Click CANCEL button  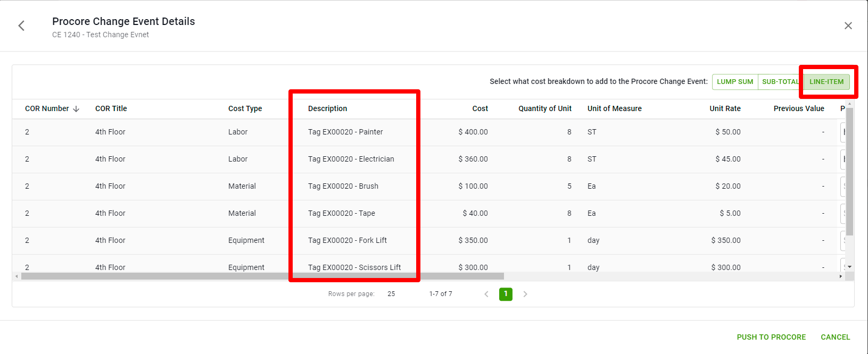[x=835, y=337]
